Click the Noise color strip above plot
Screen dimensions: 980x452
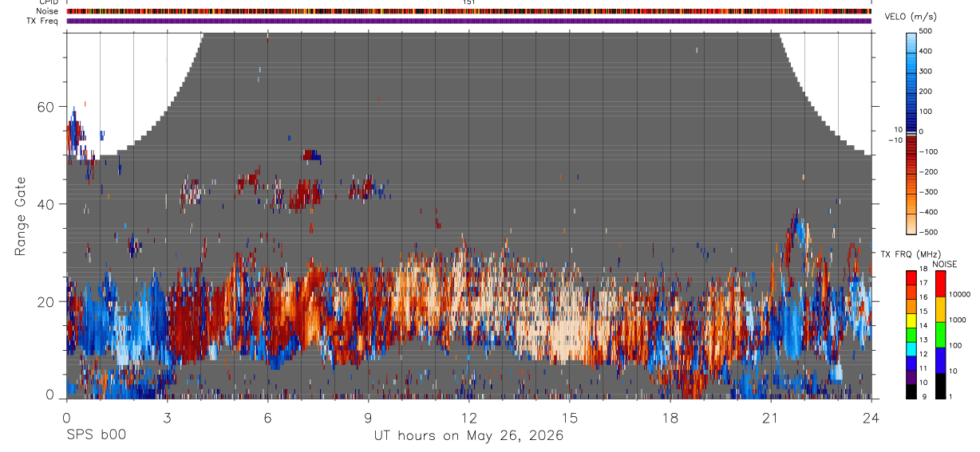tap(468, 12)
